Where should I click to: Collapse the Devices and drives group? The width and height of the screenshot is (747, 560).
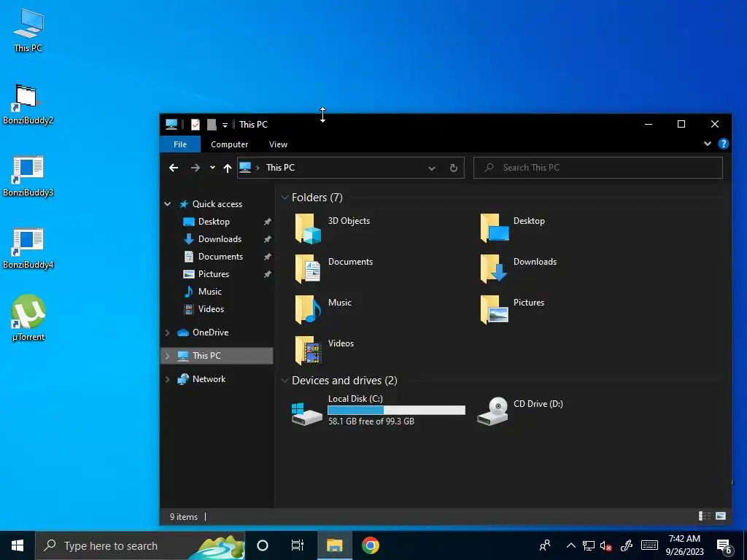[x=285, y=381]
